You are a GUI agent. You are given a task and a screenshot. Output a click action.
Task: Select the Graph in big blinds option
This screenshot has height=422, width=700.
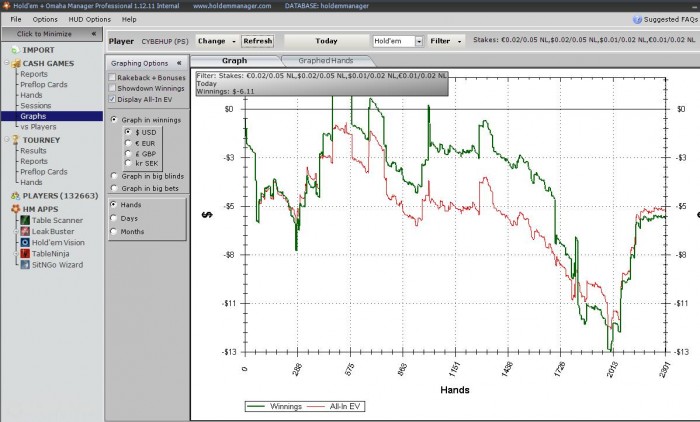coord(114,176)
